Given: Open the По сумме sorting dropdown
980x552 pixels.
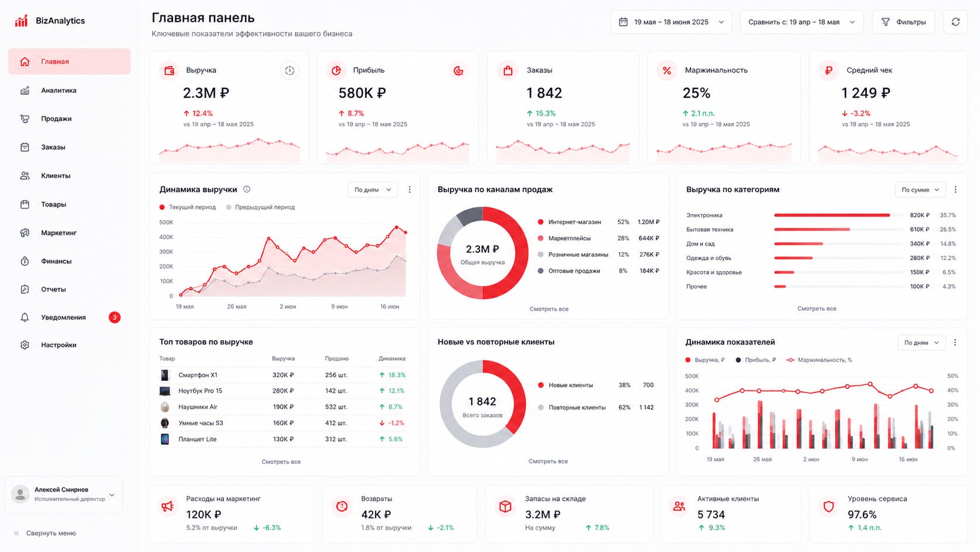Looking at the screenshot, I should (921, 189).
